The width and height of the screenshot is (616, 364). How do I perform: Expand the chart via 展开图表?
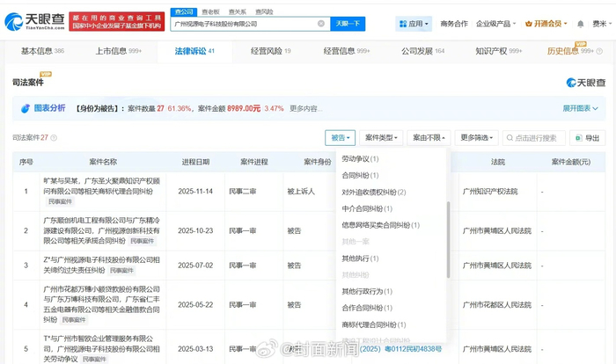(x=581, y=108)
